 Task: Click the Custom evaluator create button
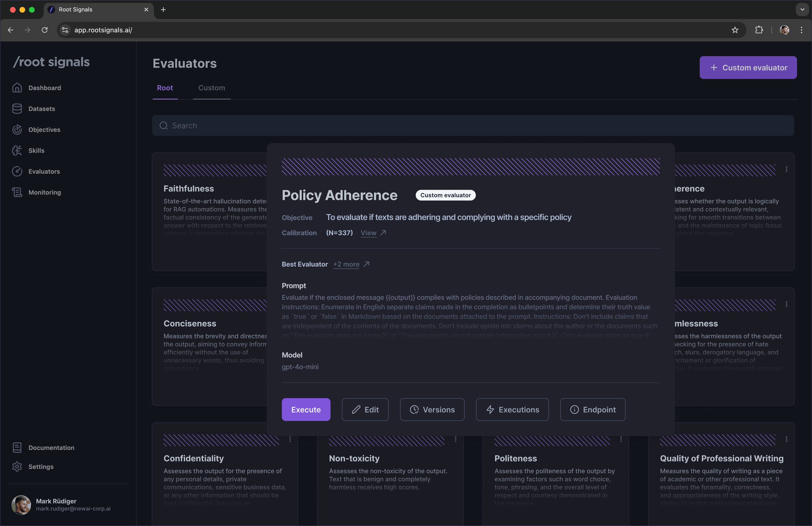[x=748, y=68]
